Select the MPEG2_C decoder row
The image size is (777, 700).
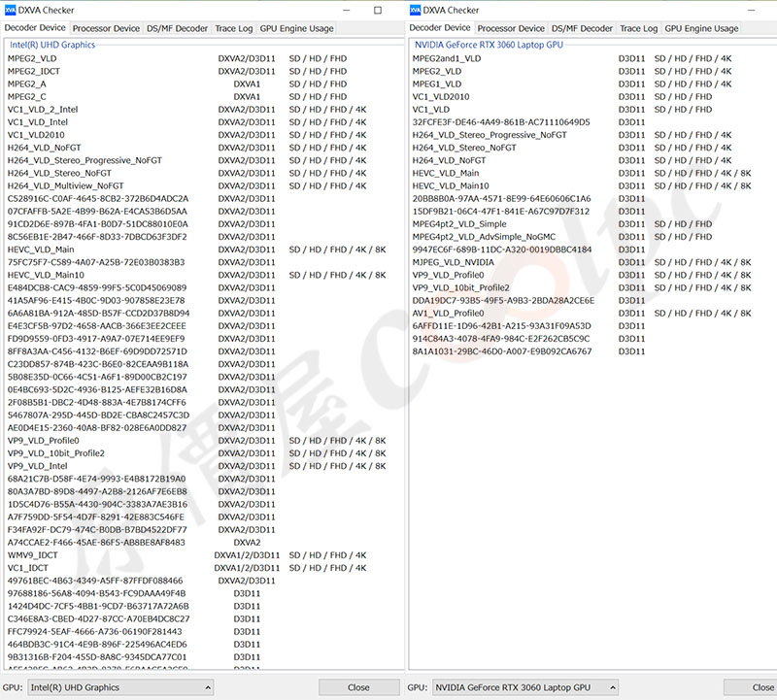(x=178, y=97)
